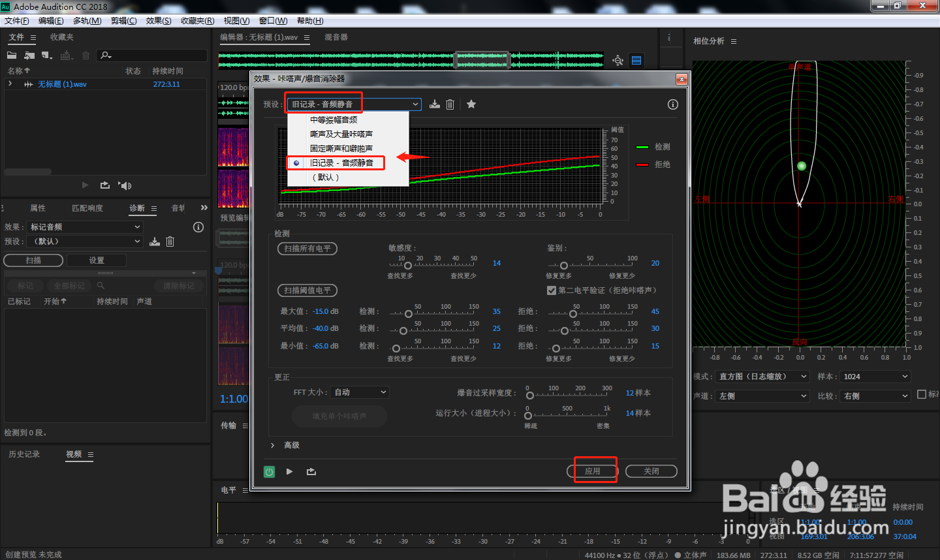Screen dimensions: 940x560
Task: Toggle loop export icon in effect dialog
Action: pyautogui.click(x=311, y=471)
